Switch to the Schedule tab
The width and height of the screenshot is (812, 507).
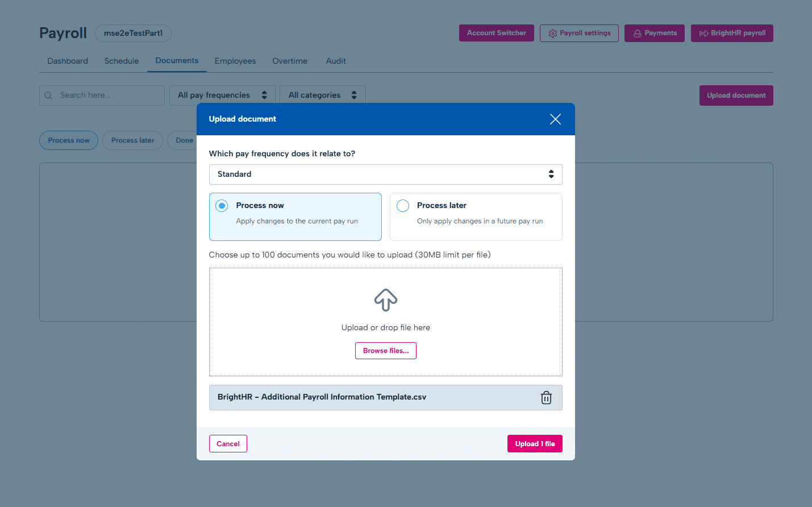click(x=122, y=61)
